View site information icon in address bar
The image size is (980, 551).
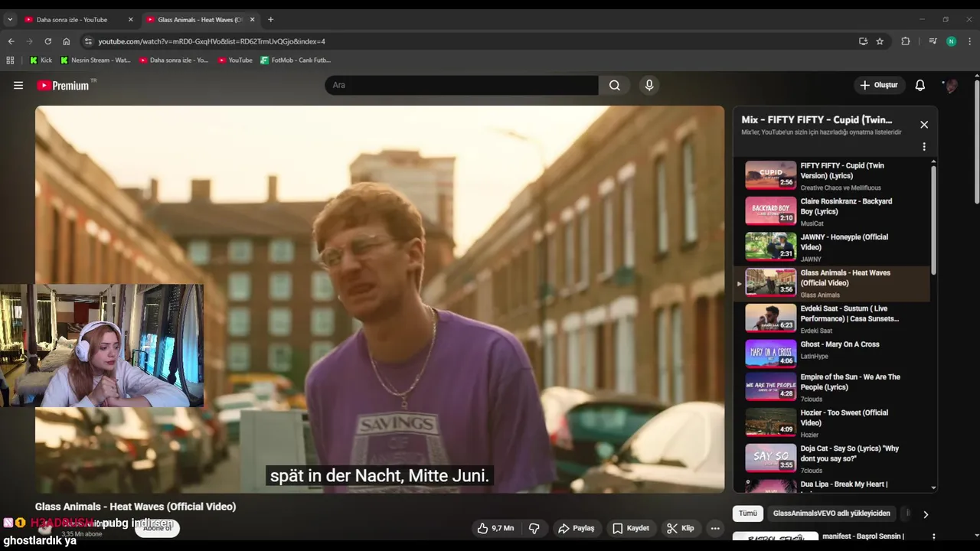tap(88, 41)
